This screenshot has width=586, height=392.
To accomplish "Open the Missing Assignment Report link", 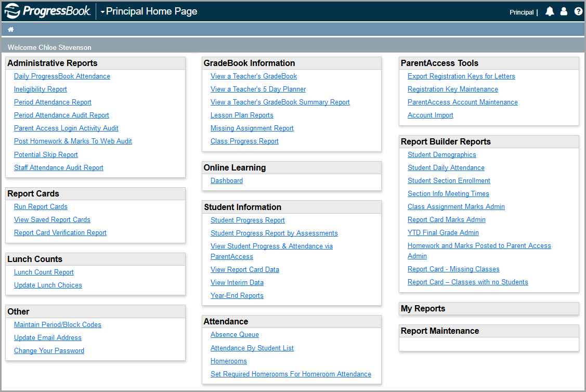I will tap(252, 128).
